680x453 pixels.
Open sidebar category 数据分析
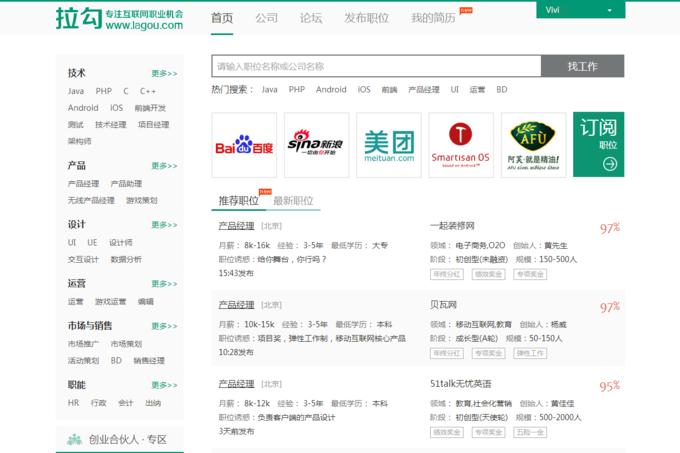[126, 259]
